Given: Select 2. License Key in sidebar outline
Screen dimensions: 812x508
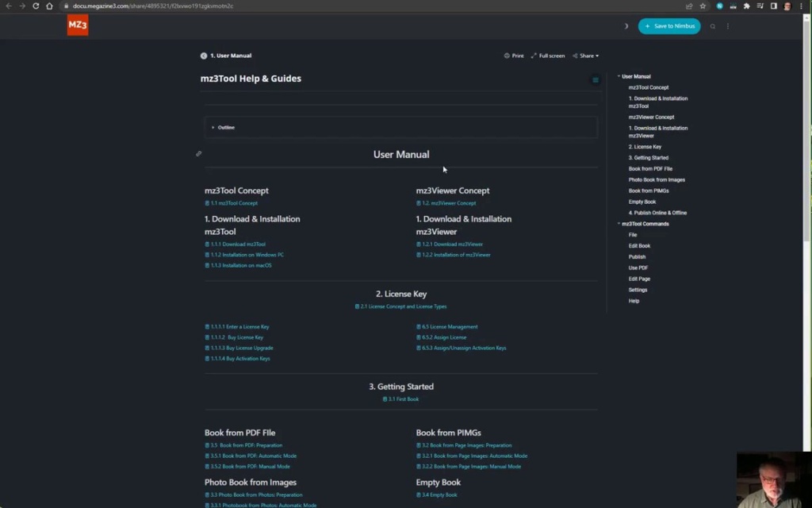Looking at the screenshot, I should pyautogui.click(x=645, y=147).
